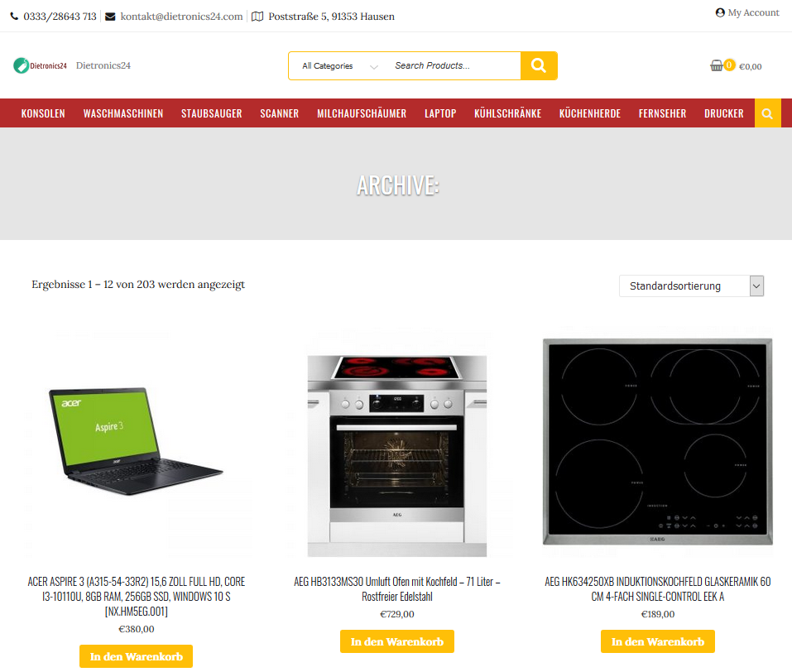Image resolution: width=792 pixels, height=672 pixels.
Task: Open the AEG HK634250XB Induktionskochfeld title link
Action: click(658, 589)
